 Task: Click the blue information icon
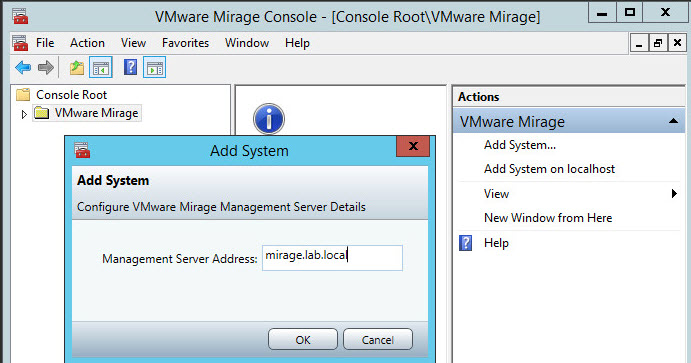[x=269, y=119]
